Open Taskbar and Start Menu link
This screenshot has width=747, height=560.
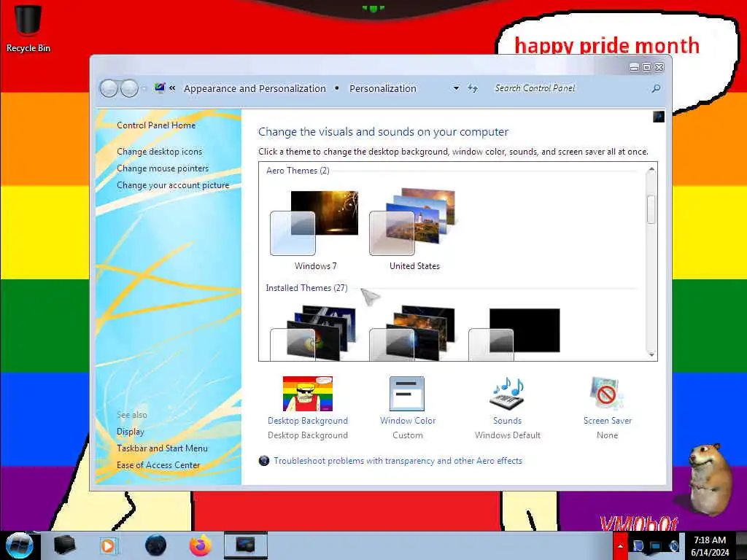coord(162,448)
